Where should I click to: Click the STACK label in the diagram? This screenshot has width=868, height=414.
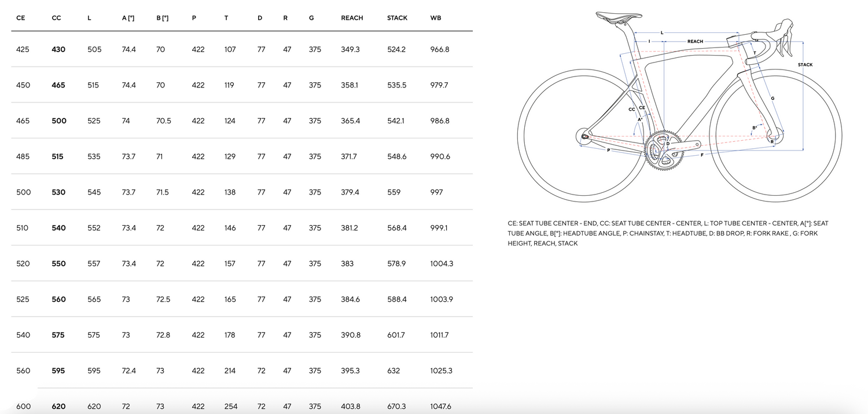tap(805, 65)
